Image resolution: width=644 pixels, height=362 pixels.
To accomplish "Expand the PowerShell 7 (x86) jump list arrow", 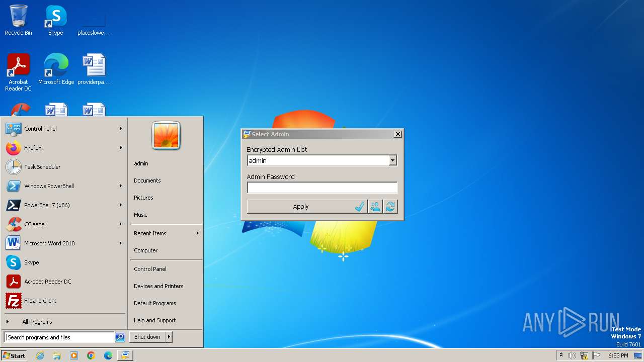I will [121, 205].
